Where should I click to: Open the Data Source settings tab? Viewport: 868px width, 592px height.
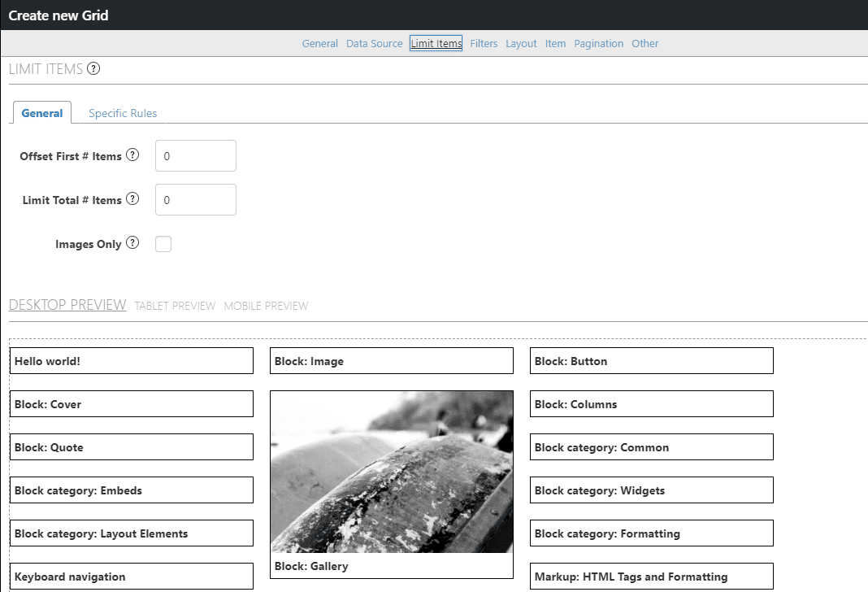[374, 43]
